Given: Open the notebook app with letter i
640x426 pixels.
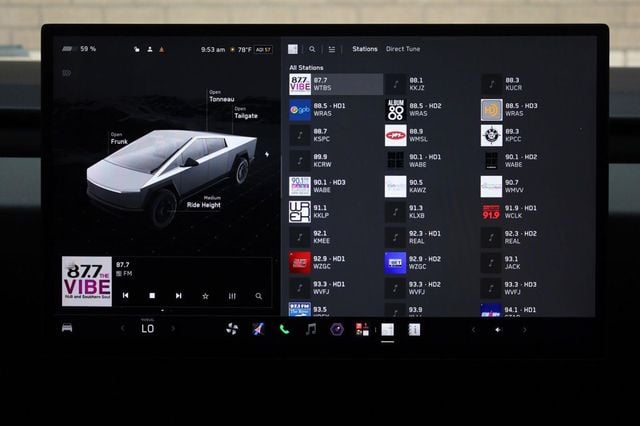Looking at the screenshot, I should click(x=414, y=329).
